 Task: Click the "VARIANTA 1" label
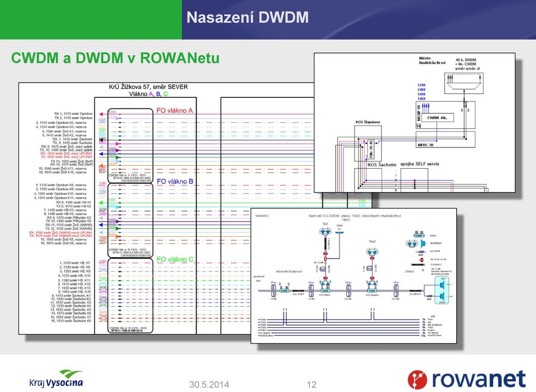point(262,216)
